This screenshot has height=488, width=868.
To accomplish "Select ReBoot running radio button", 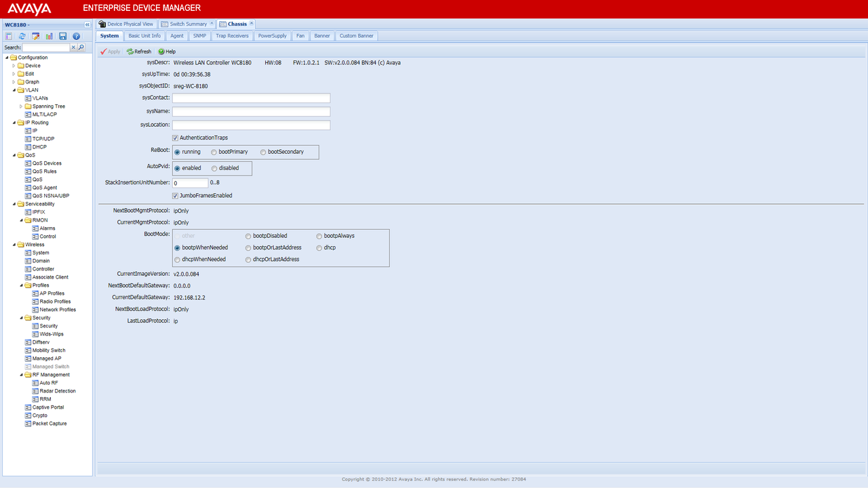I will [178, 152].
